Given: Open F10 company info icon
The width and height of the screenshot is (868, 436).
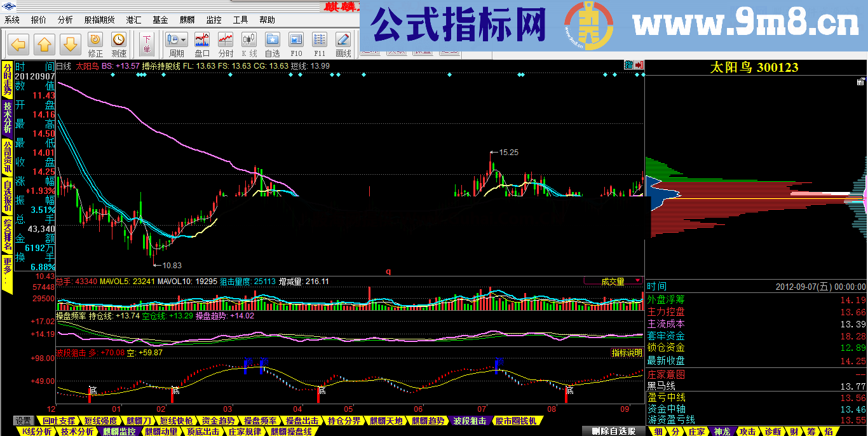Looking at the screenshot, I should pos(295,44).
